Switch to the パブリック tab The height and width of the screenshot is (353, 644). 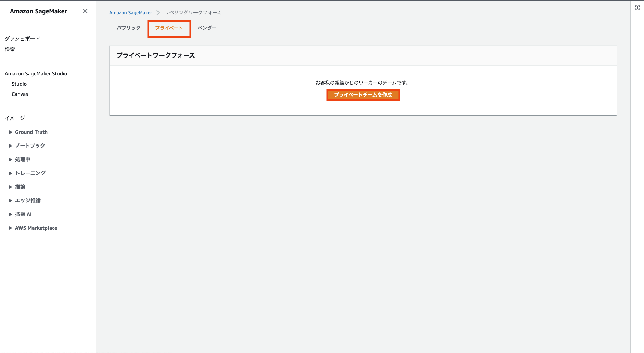[128, 28]
